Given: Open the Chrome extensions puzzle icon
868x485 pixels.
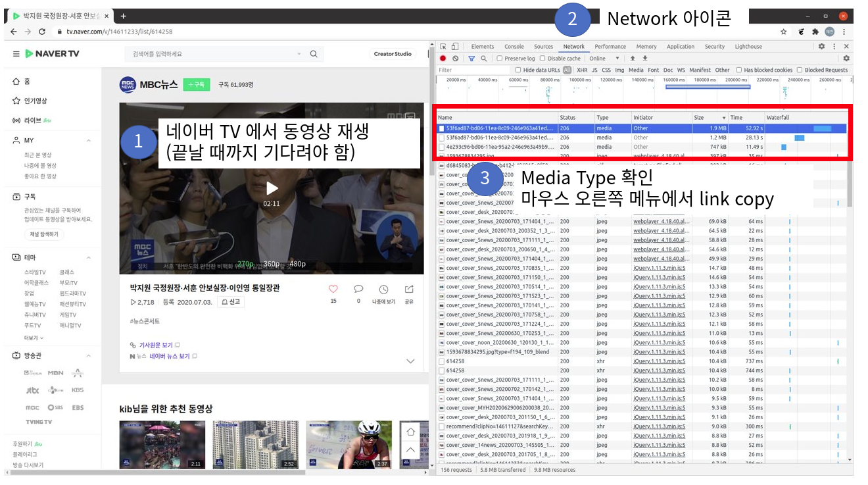Looking at the screenshot, I should point(815,32).
